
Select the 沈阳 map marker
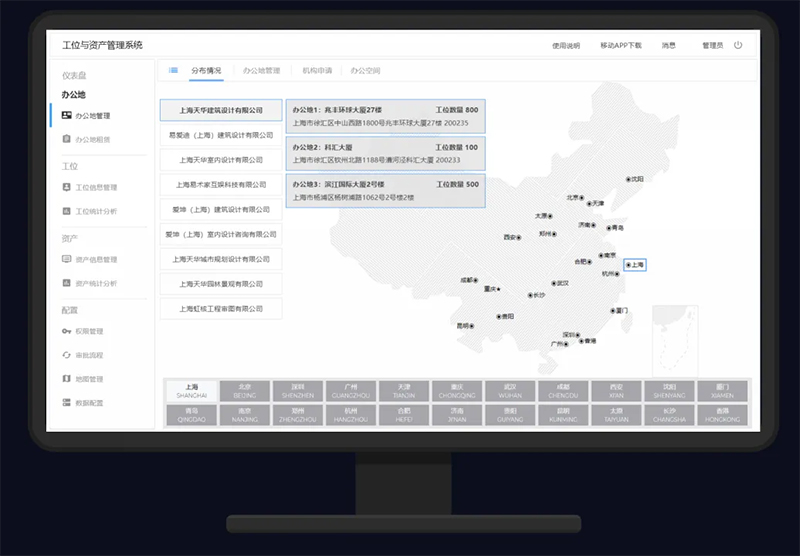pyautogui.click(x=635, y=179)
